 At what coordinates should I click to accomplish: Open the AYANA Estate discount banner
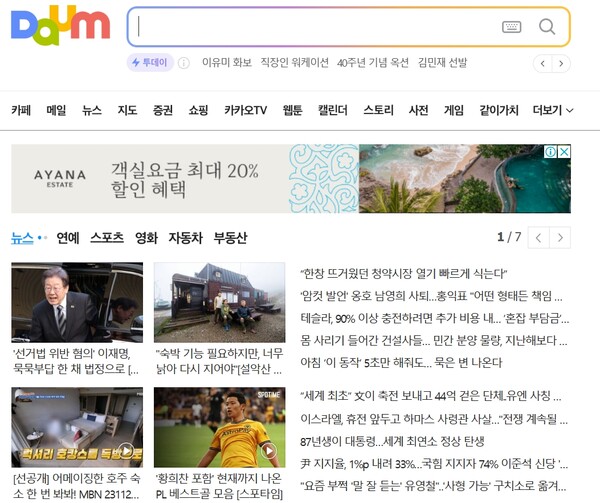tap(291, 179)
